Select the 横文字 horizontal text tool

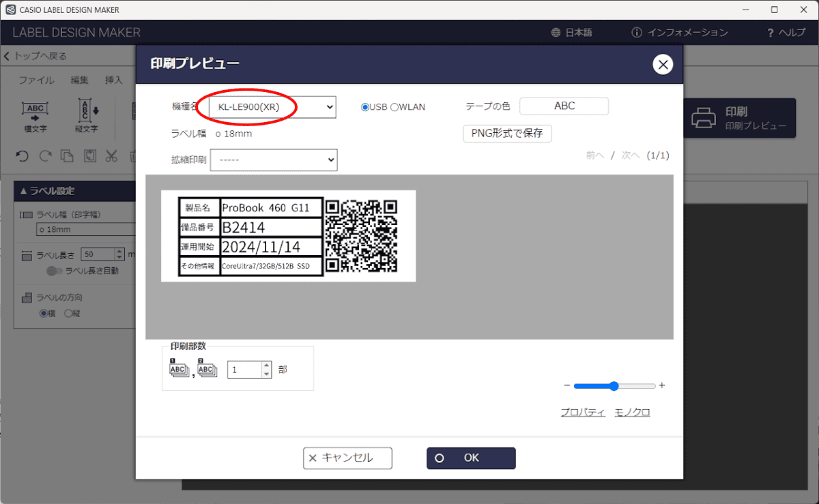coord(34,117)
